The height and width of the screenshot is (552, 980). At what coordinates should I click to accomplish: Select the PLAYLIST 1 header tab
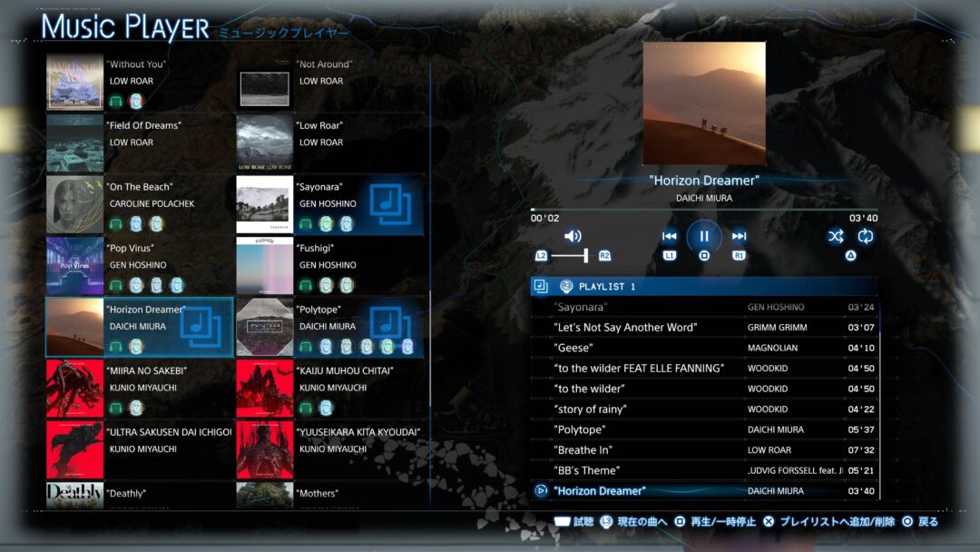tap(704, 286)
